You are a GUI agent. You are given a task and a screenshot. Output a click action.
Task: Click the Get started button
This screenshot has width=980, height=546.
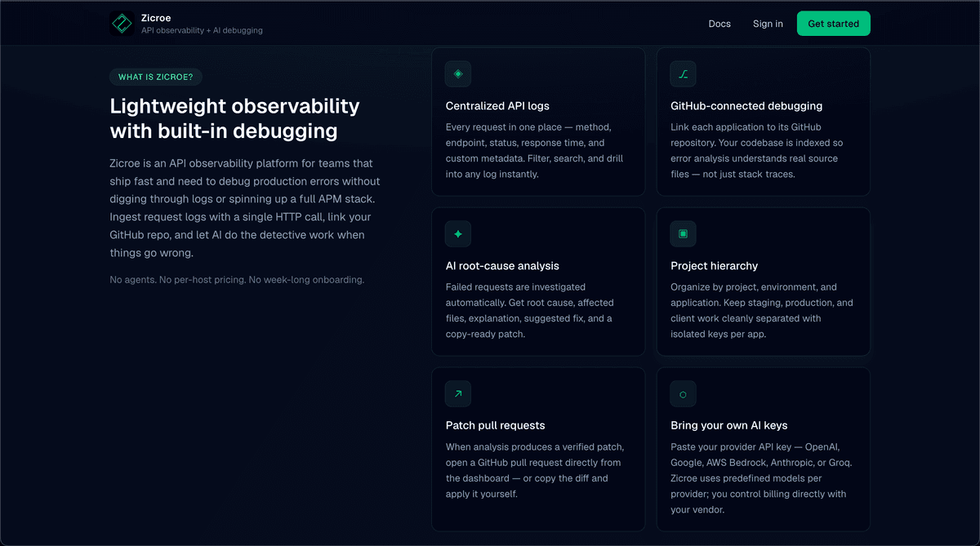click(834, 24)
